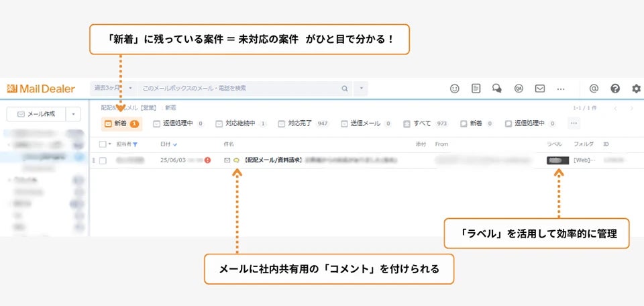The height and width of the screenshot is (306, 644).
Task: Click the メール作成 button
Action: click(36, 114)
